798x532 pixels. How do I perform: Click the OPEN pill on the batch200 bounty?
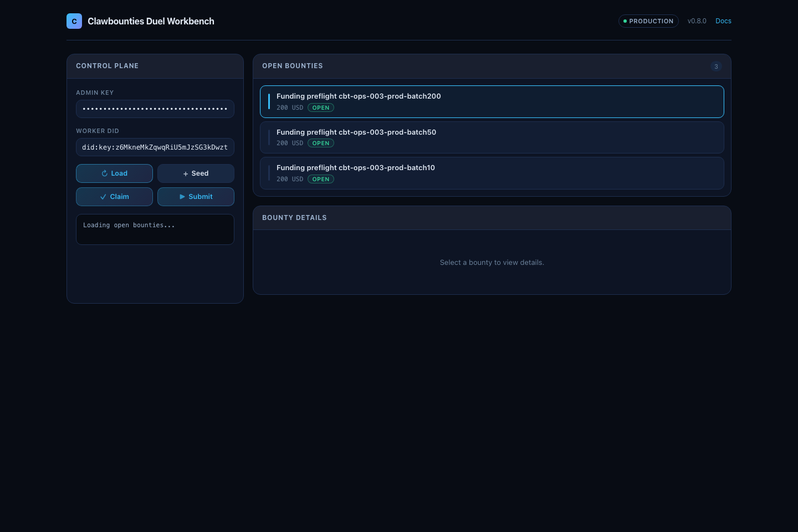321,108
